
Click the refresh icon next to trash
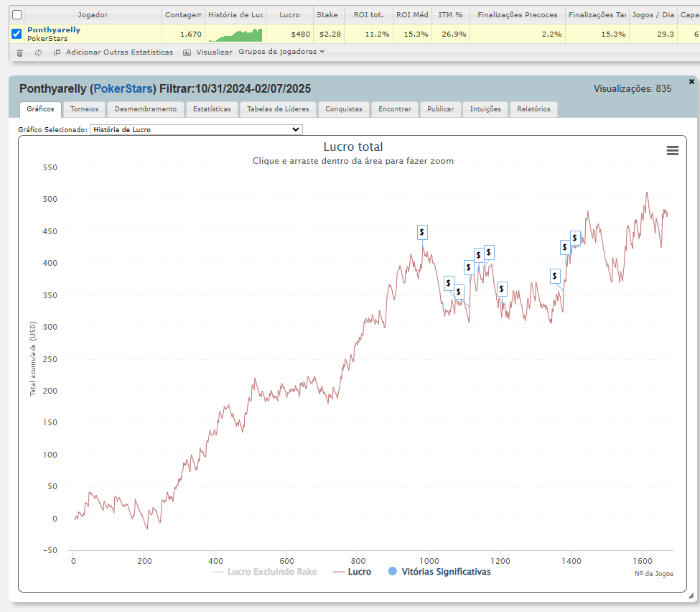pyautogui.click(x=38, y=52)
